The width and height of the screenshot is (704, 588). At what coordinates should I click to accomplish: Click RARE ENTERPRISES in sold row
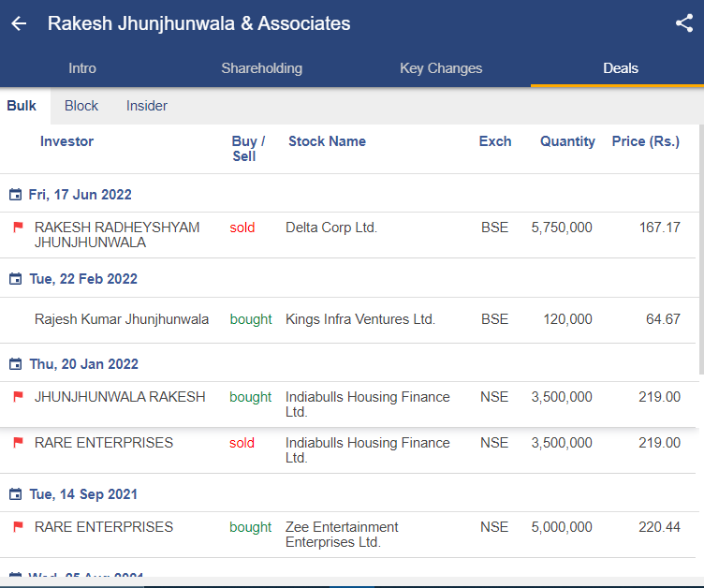(x=104, y=443)
